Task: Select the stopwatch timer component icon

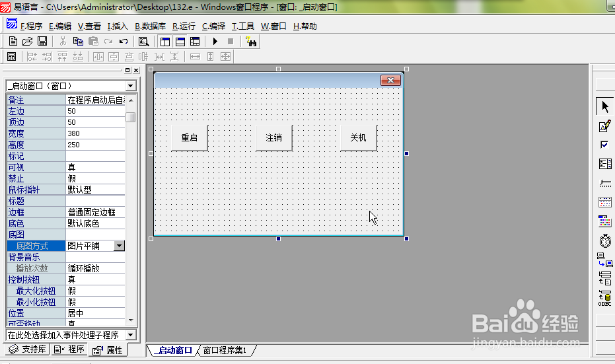Action: click(605, 240)
